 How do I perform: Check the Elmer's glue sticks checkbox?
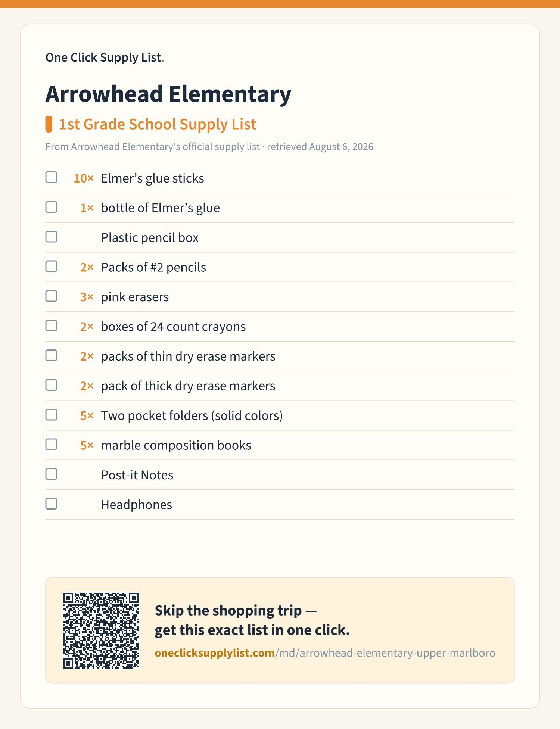coord(51,177)
